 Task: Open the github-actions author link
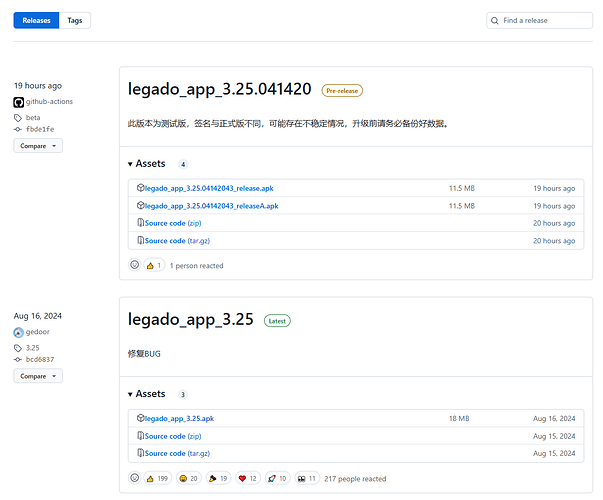(49, 102)
